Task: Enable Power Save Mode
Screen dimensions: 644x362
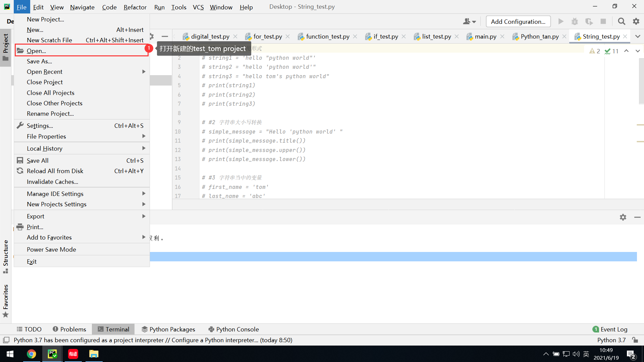Action: tap(51, 249)
